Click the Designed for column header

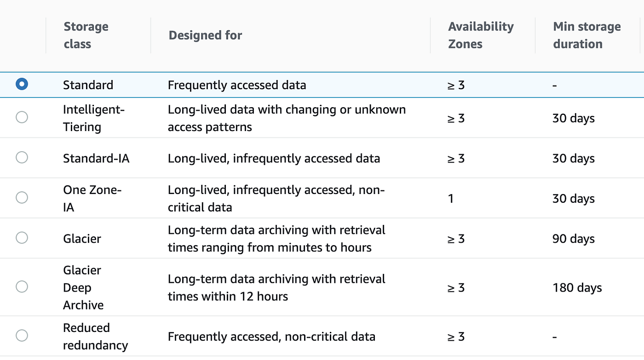[x=205, y=35]
